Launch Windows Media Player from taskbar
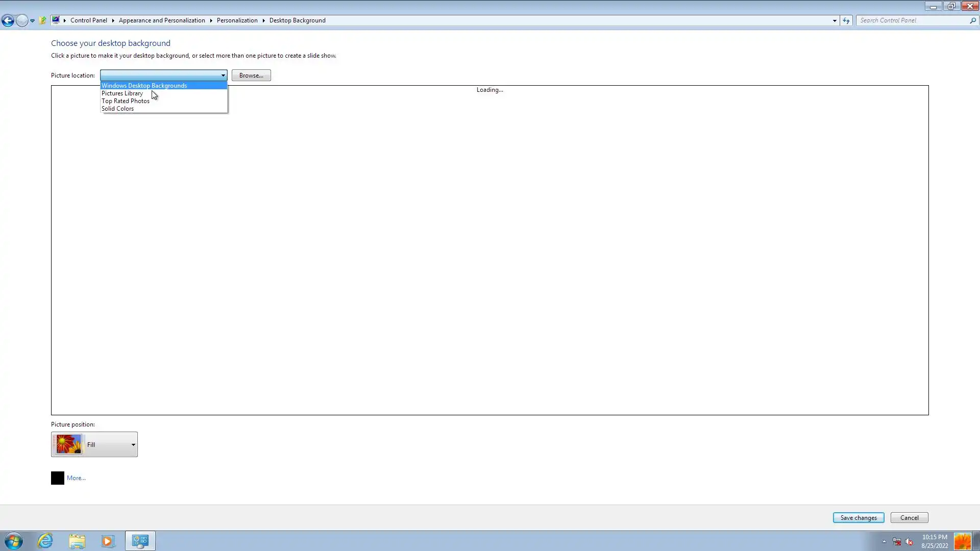The width and height of the screenshot is (980, 551). click(x=108, y=541)
